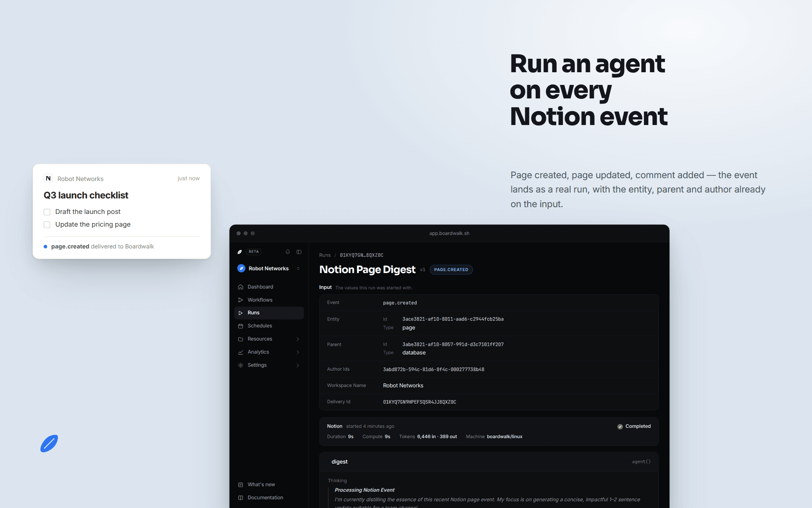812x508 pixels.
Task: Click the just now timestamp on notification card
Action: point(188,179)
